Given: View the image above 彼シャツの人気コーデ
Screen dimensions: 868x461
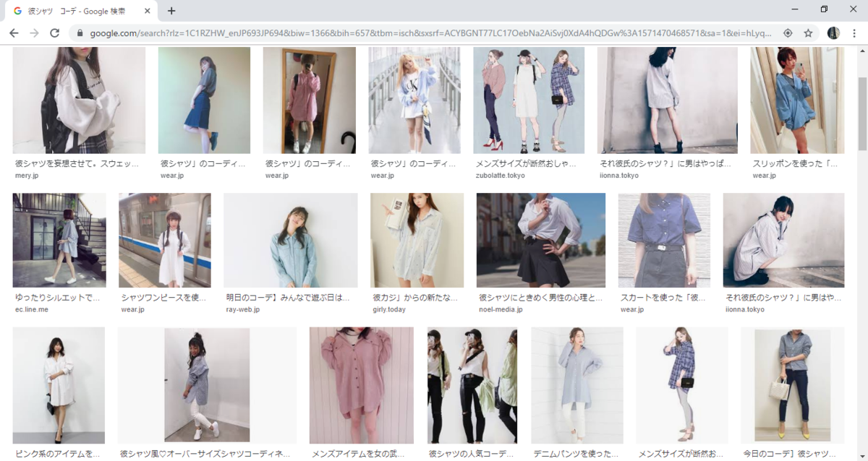Looking at the screenshot, I should tap(472, 385).
